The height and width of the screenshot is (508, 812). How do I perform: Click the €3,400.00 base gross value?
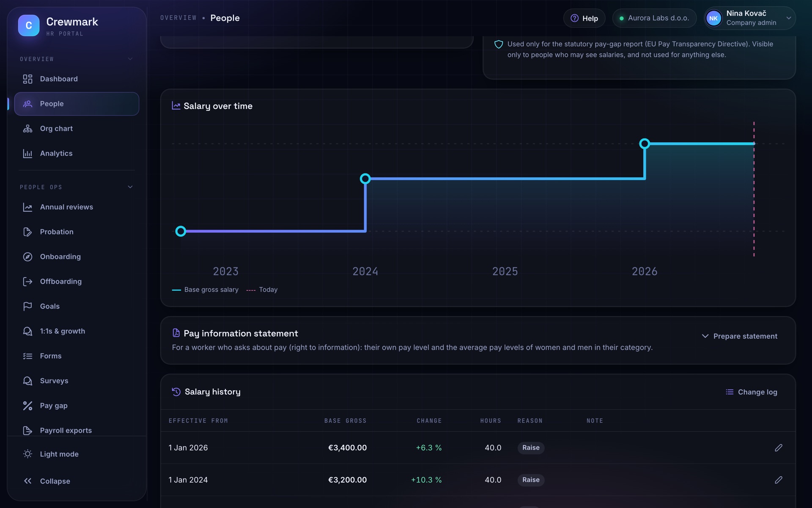coord(347,448)
